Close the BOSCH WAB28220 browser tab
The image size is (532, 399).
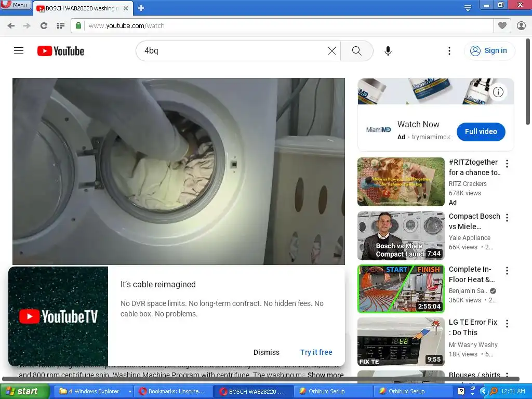pyautogui.click(x=126, y=8)
